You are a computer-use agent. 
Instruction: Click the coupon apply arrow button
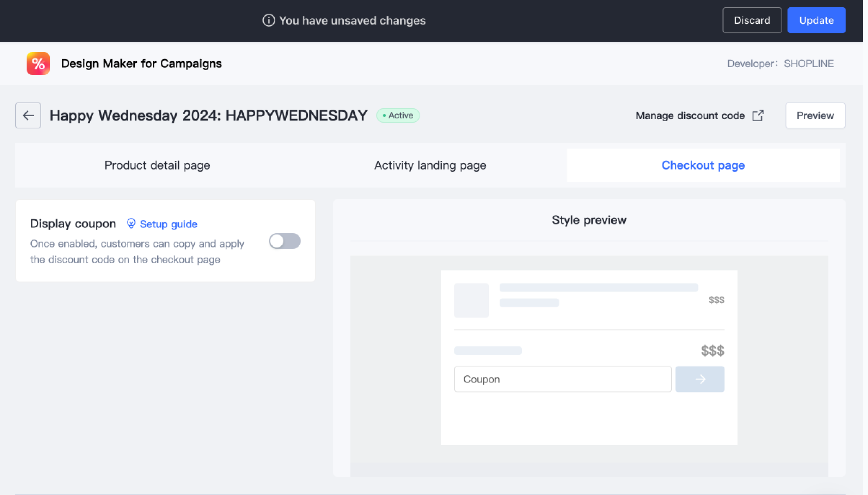point(700,379)
